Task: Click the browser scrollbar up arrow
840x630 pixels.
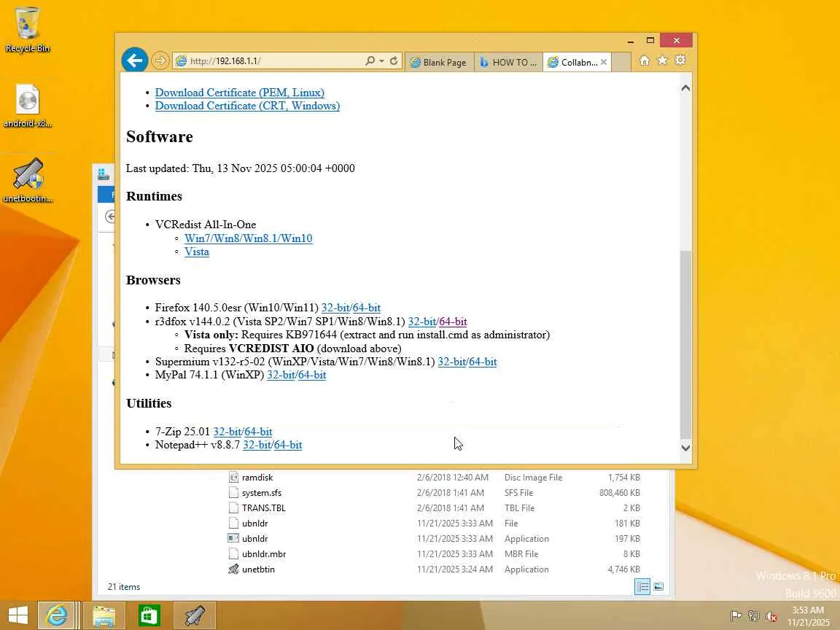Action: click(x=685, y=87)
